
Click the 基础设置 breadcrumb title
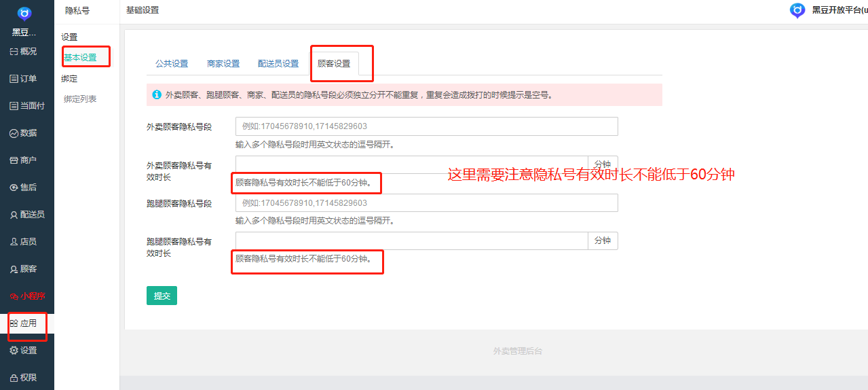click(143, 10)
